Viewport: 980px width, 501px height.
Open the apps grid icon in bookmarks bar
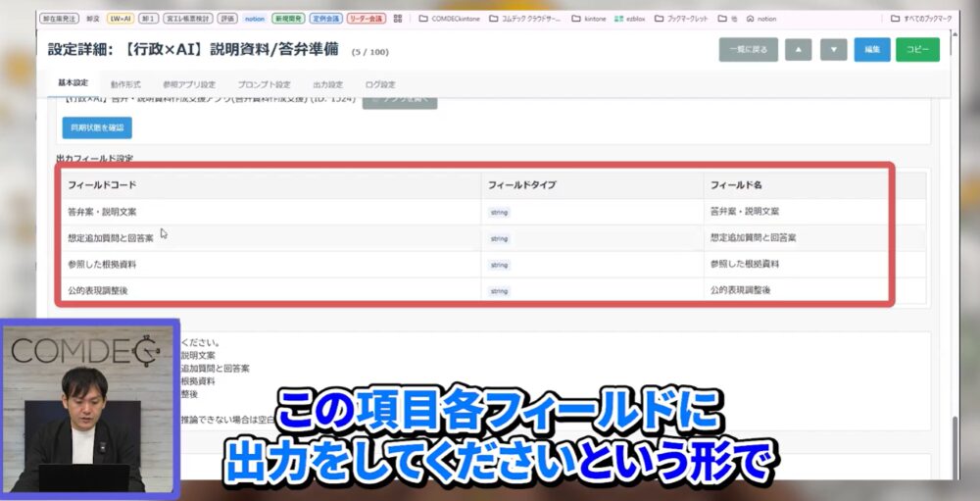point(397,18)
